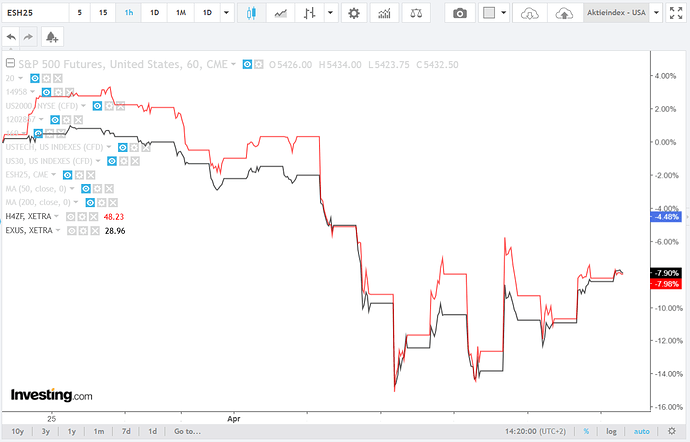This screenshot has height=442, width=690.
Task: Set the date range to 3y
Action: pos(46,431)
